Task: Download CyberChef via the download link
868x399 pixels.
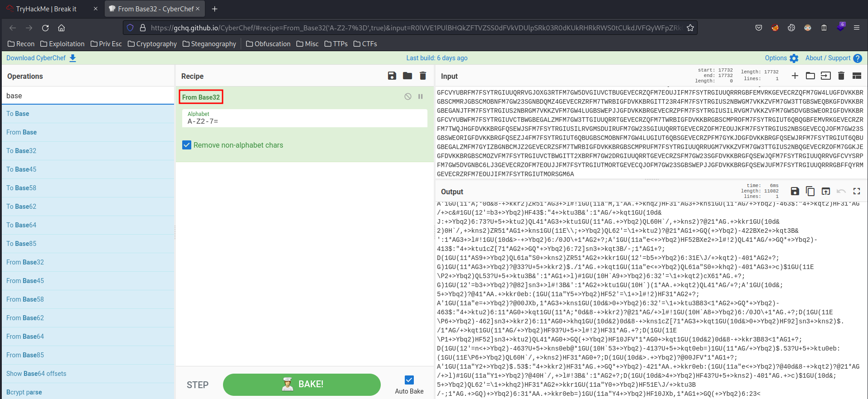Action: coord(41,58)
